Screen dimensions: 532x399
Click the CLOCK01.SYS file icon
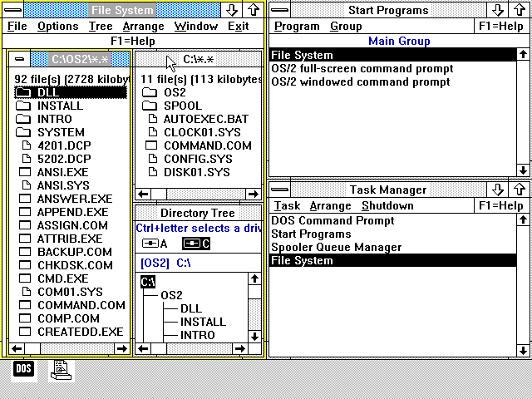coord(153,132)
